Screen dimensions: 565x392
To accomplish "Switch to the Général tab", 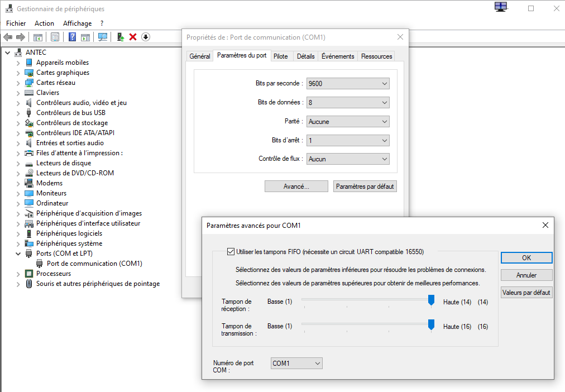I will [x=200, y=56].
